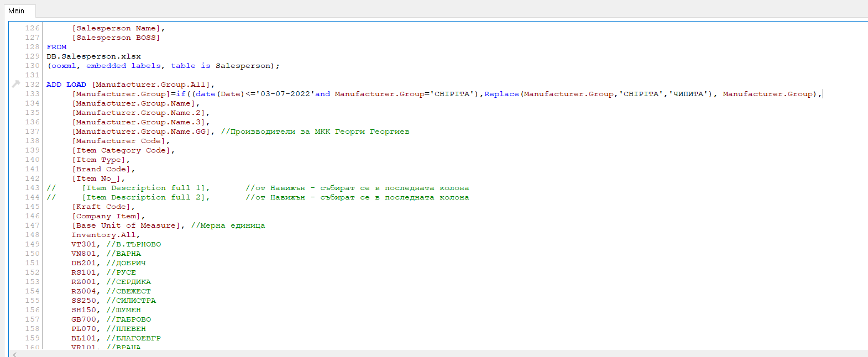
Task: Click GB700 field on line 157
Action: (83, 319)
